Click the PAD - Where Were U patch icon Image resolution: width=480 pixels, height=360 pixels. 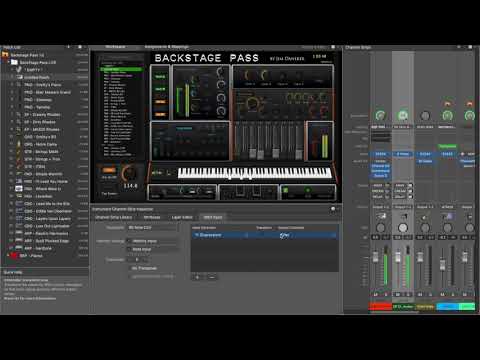tap(19, 189)
